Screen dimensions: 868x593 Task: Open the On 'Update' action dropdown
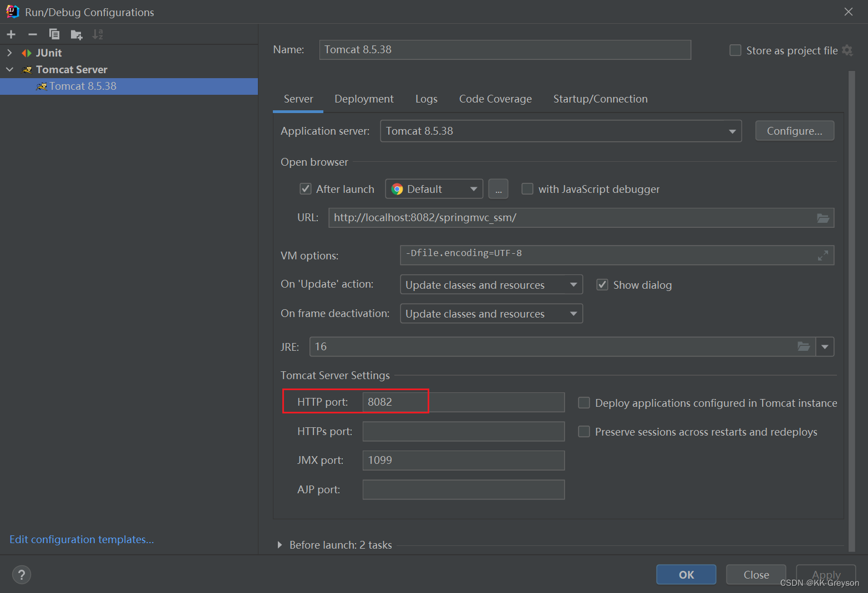[x=491, y=285]
